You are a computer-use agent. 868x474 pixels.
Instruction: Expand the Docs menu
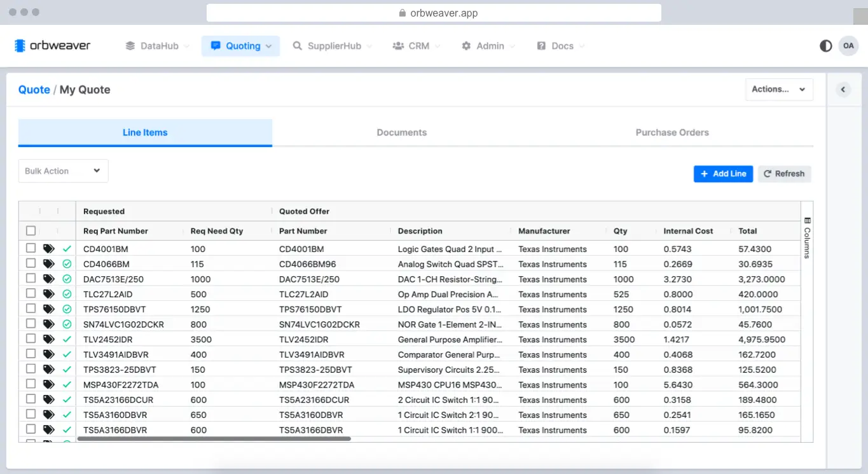[x=560, y=46]
